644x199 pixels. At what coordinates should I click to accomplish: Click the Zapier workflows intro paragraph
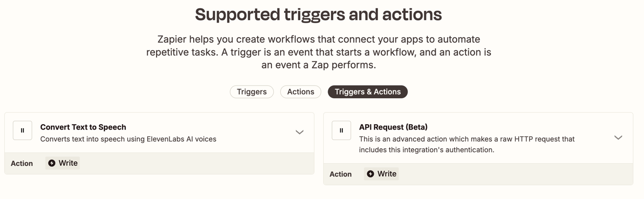319,52
